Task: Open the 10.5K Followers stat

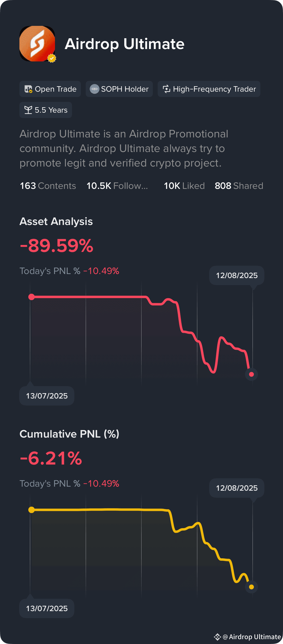Action: click(117, 186)
